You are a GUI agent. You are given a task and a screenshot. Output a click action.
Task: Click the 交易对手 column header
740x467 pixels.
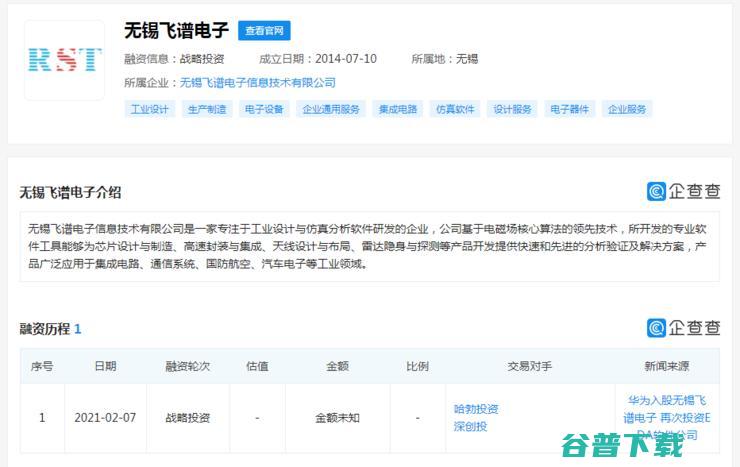(x=530, y=366)
